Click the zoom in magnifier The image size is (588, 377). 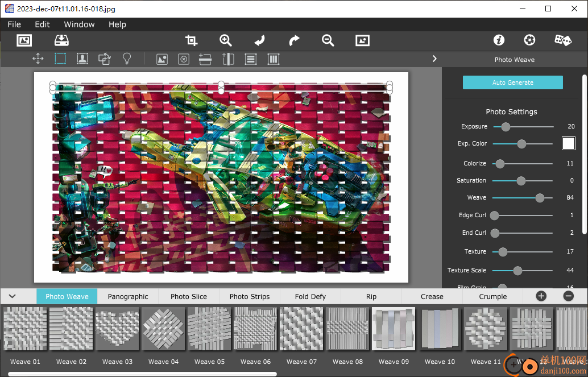pyautogui.click(x=225, y=40)
